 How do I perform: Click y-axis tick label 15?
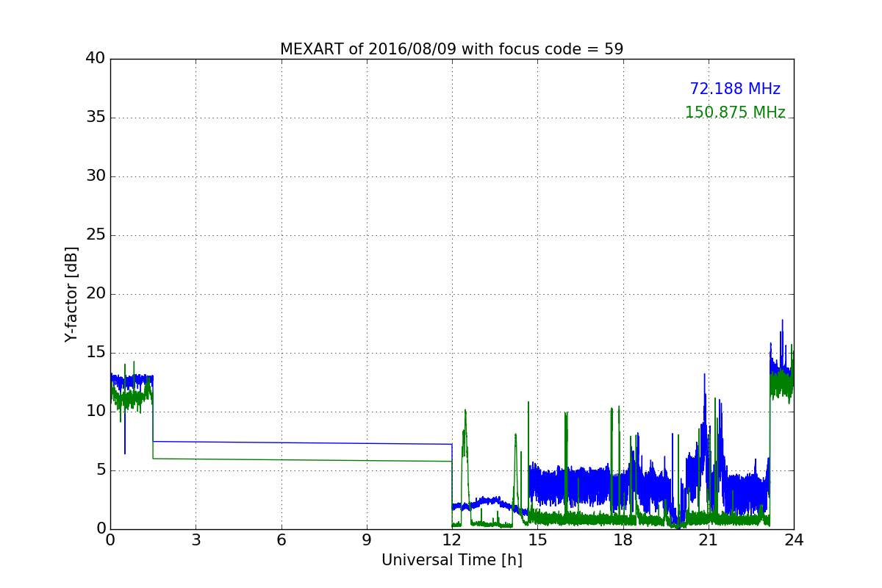(96, 353)
